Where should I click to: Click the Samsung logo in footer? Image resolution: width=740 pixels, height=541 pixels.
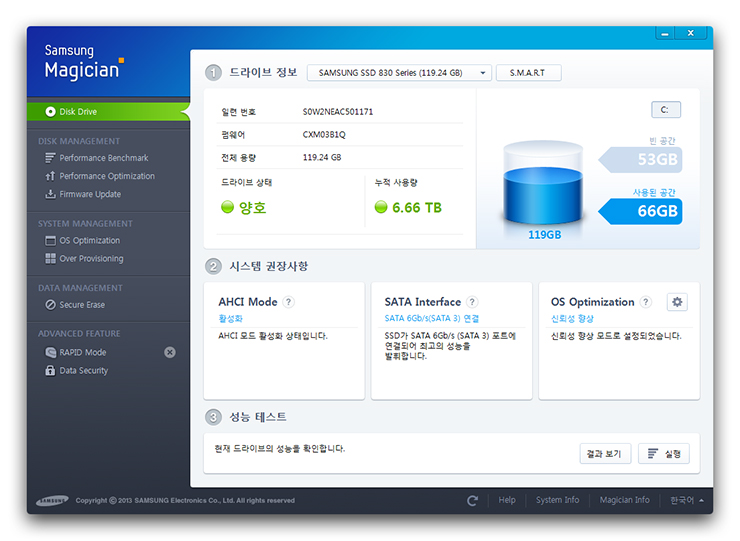pyautogui.click(x=52, y=500)
